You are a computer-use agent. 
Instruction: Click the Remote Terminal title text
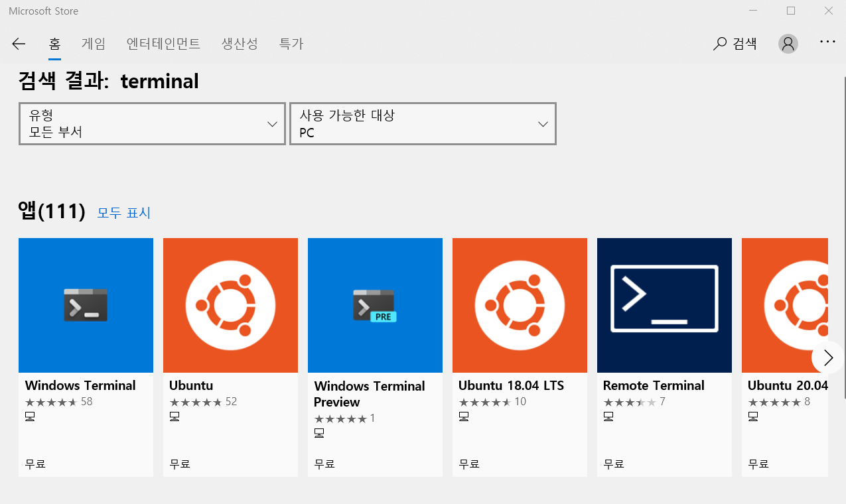tap(654, 385)
